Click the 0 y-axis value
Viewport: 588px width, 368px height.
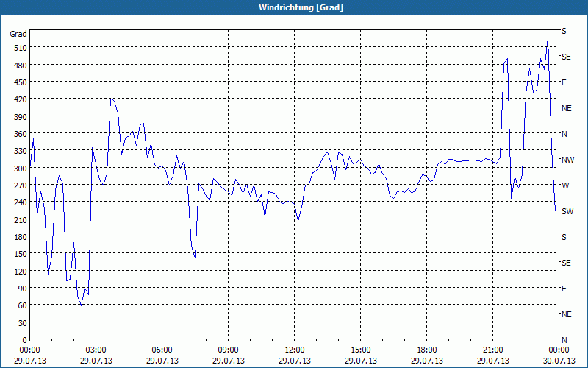[x=25, y=340]
